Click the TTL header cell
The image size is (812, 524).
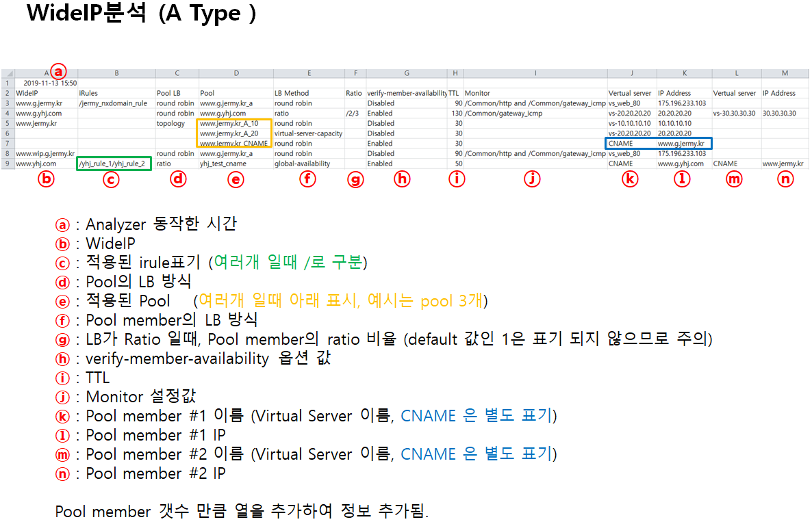click(454, 93)
